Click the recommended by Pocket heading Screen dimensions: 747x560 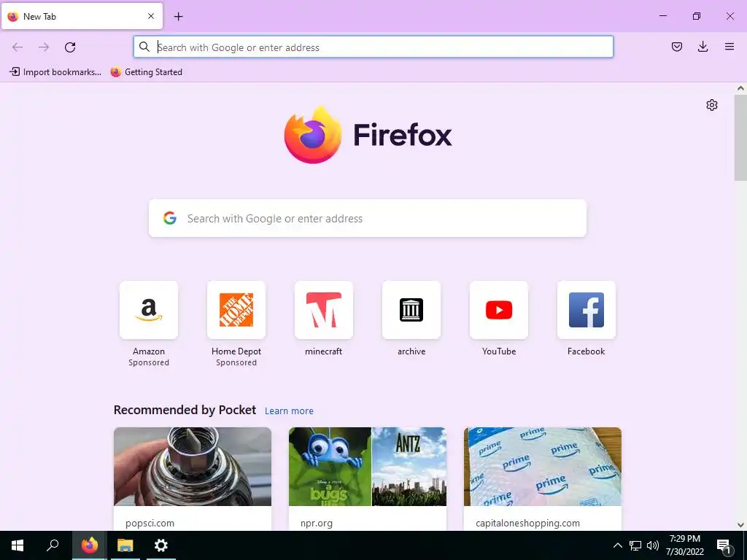[185, 410]
